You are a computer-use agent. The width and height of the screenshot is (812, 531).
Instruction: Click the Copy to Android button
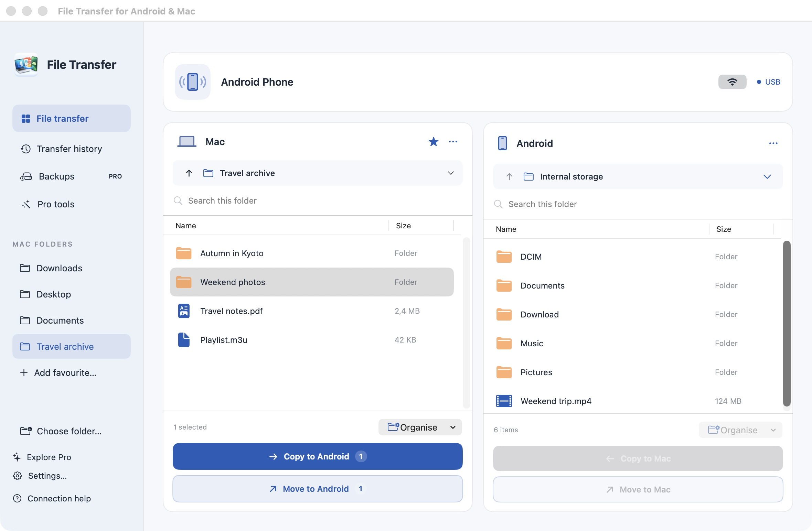(318, 456)
